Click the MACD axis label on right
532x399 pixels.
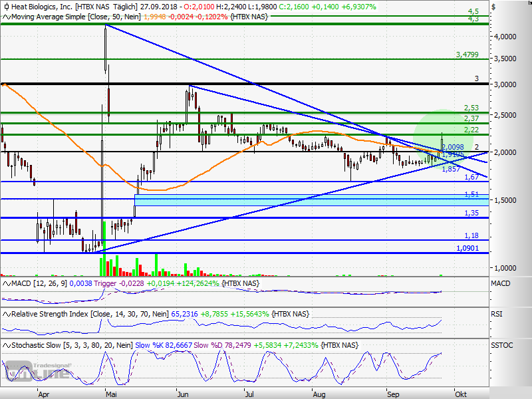point(501,283)
